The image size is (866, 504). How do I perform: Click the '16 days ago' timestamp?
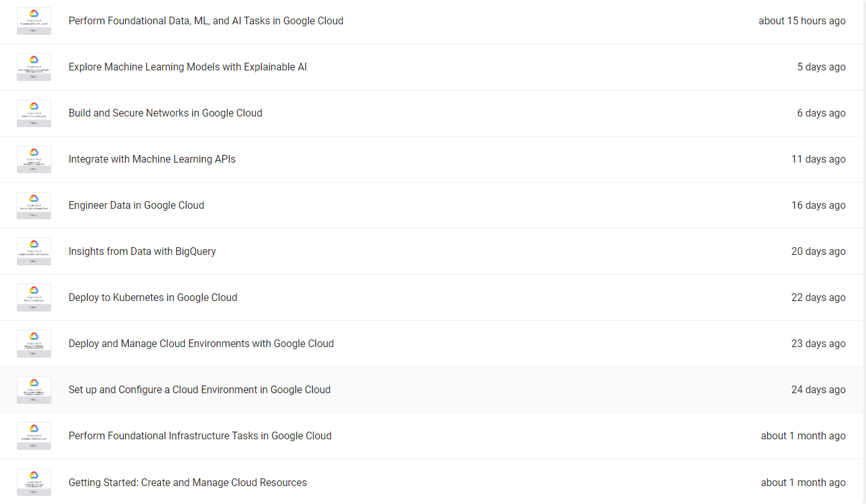[819, 206]
